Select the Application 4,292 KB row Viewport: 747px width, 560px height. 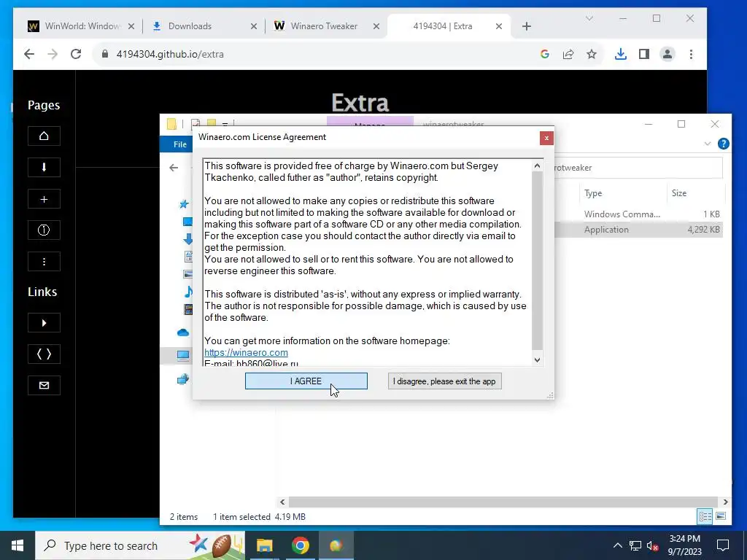(x=638, y=230)
